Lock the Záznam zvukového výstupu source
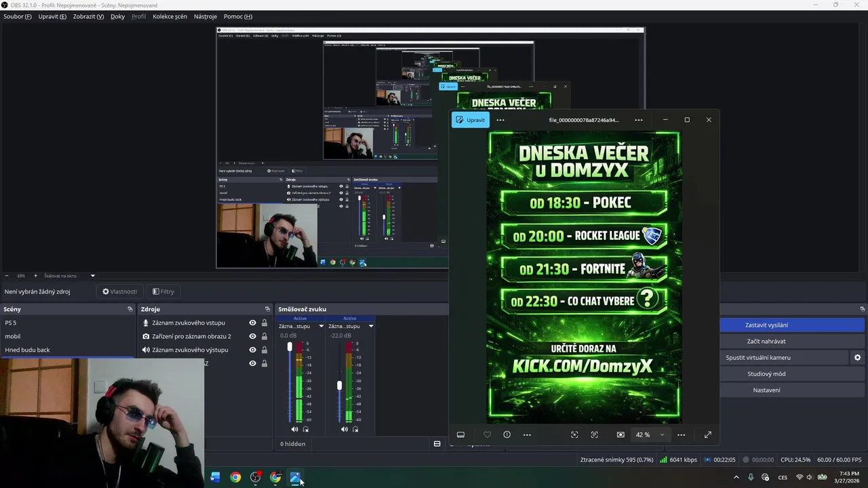 (264, 350)
